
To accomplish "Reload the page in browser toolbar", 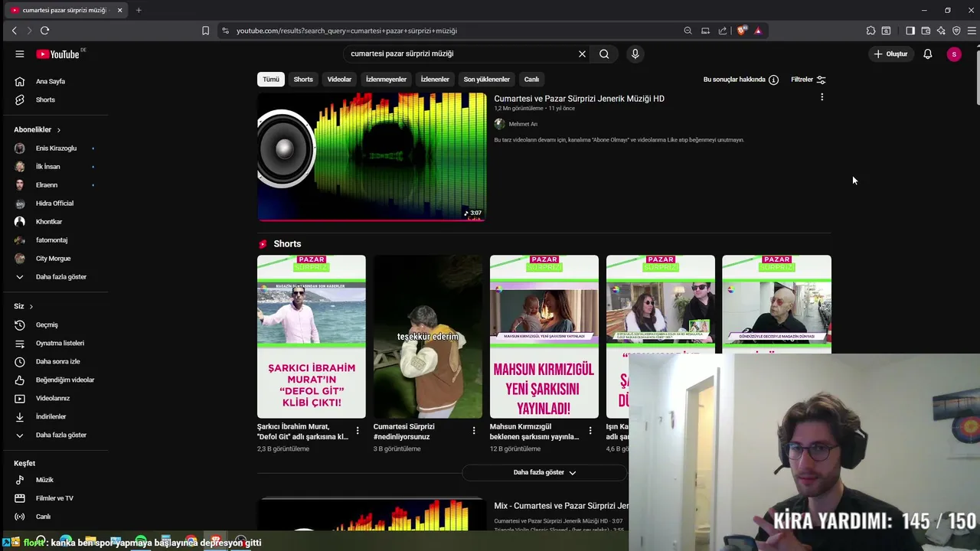I will click(44, 31).
